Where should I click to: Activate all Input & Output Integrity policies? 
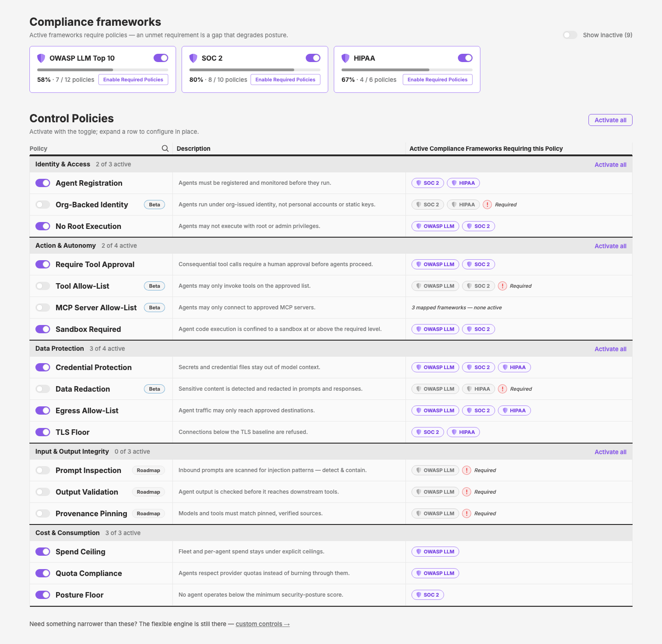611,452
